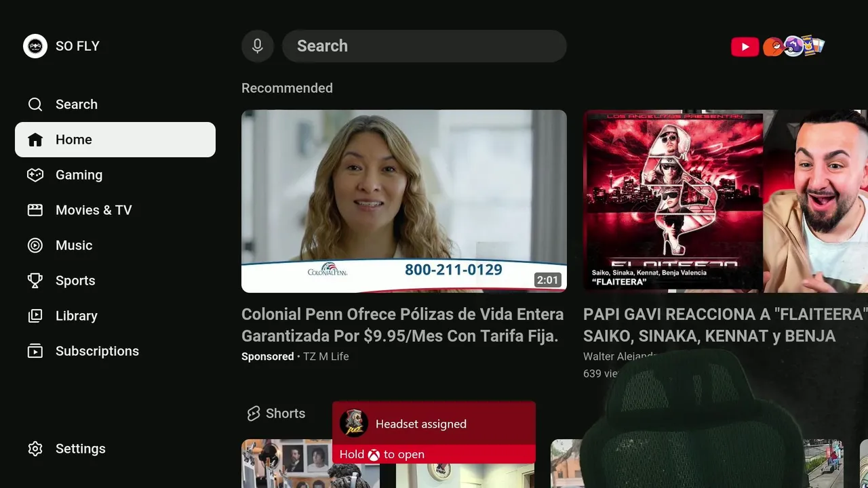
Task: Open Library menu label
Action: click(x=77, y=316)
